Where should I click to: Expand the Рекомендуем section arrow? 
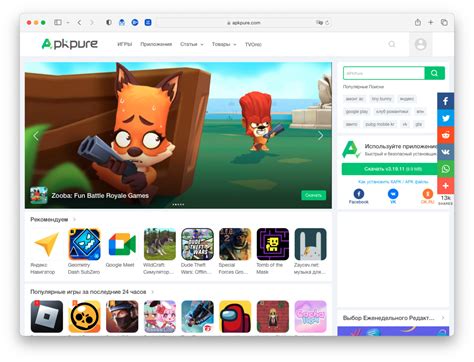point(75,219)
